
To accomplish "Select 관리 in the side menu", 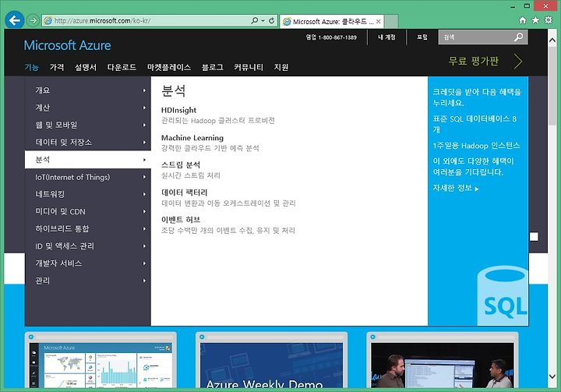I will pyautogui.click(x=87, y=281).
